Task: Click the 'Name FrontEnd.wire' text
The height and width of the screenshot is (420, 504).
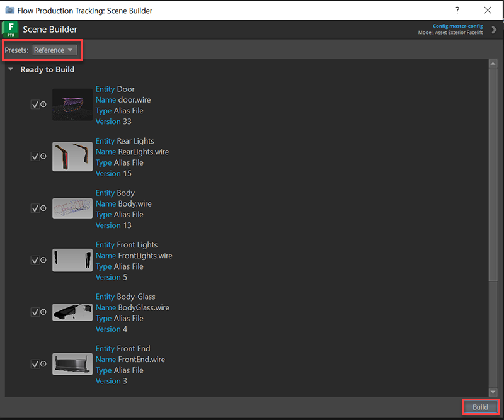Action: point(130,360)
